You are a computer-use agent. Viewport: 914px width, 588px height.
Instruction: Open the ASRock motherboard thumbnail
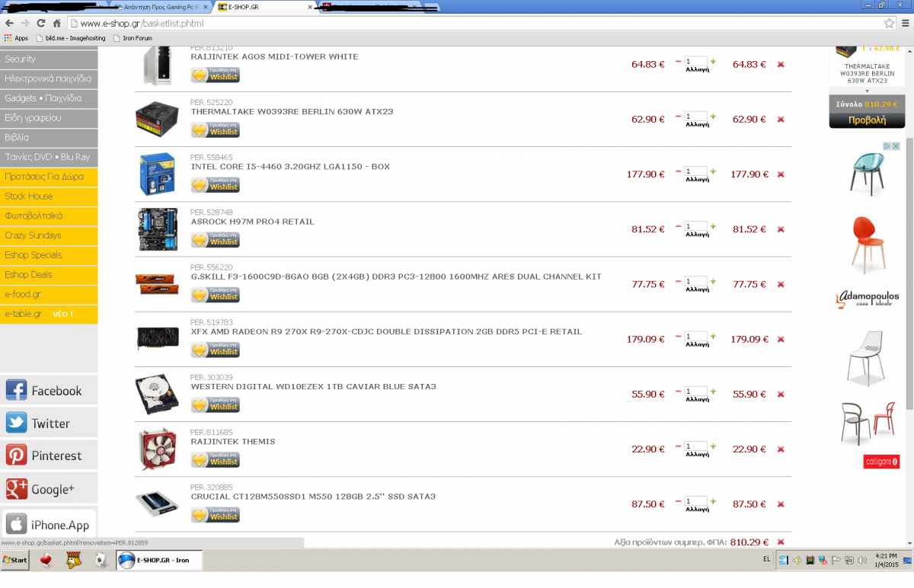click(x=157, y=229)
